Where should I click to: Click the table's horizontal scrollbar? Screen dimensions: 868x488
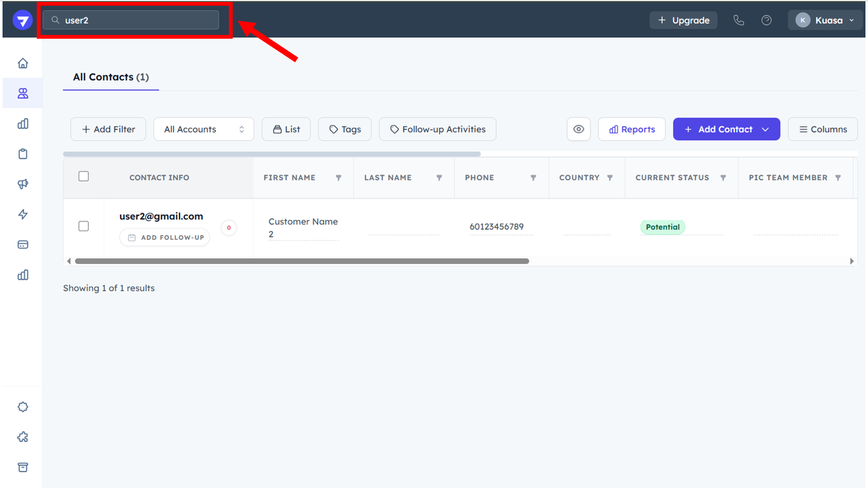(302, 261)
